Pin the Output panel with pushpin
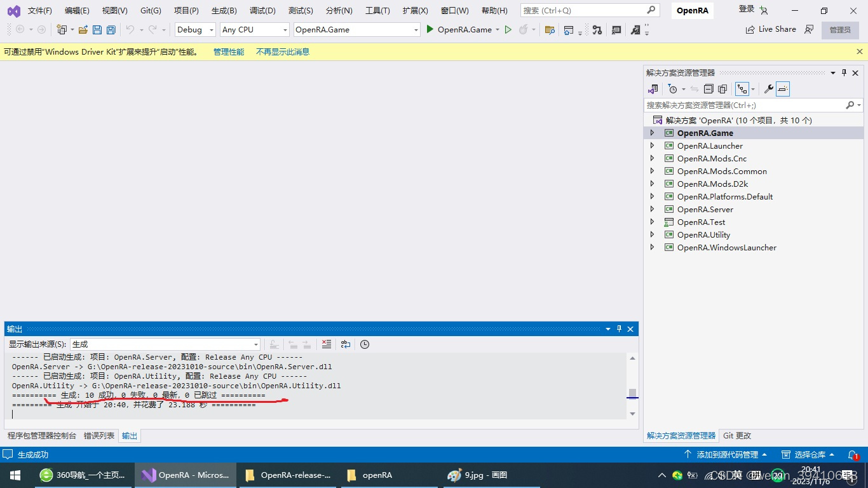 (619, 329)
